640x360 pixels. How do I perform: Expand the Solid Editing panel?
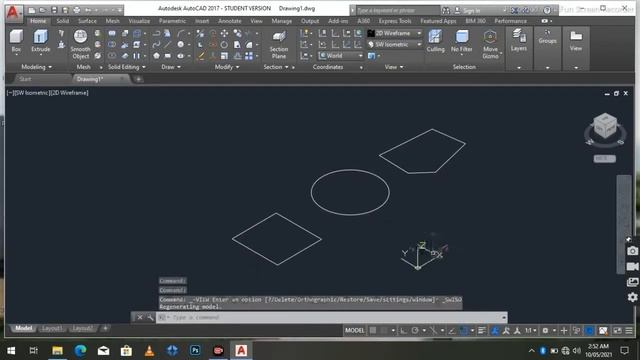[x=127, y=67]
